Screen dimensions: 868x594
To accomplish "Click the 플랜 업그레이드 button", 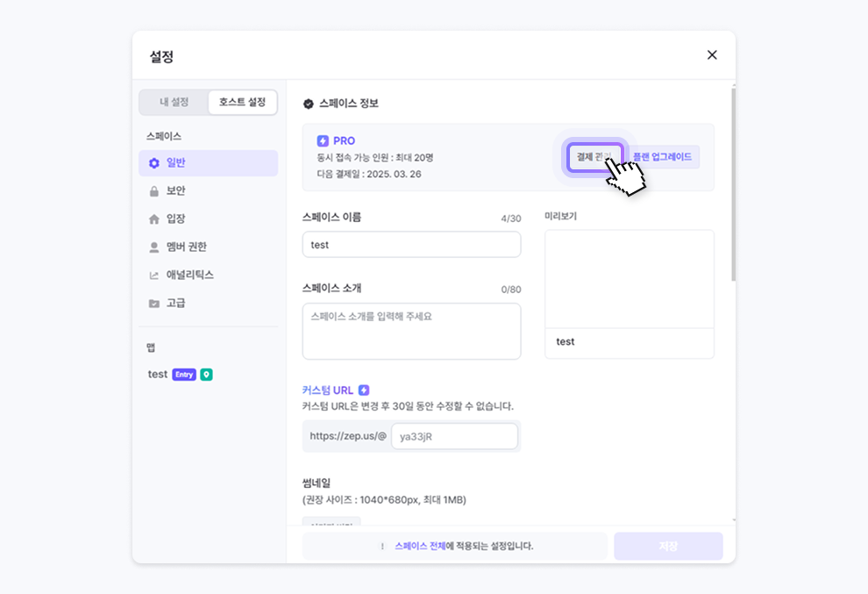I will (662, 157).
